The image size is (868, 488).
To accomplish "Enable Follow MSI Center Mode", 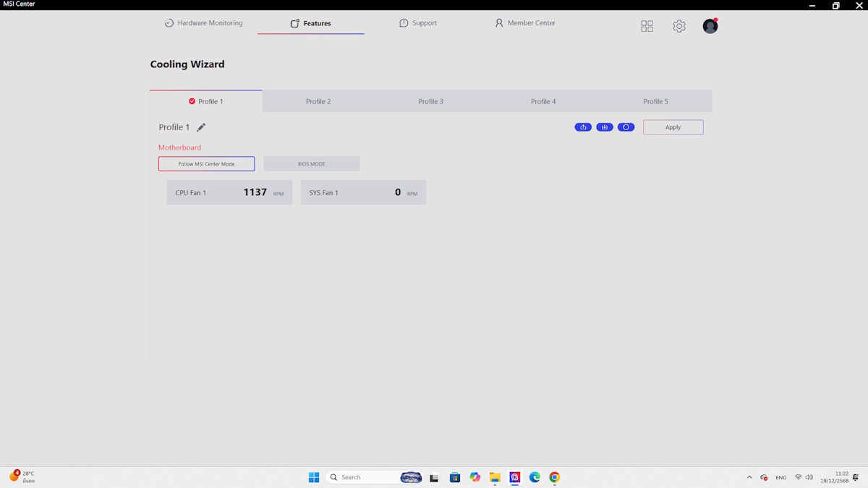I will click(206, 164).
